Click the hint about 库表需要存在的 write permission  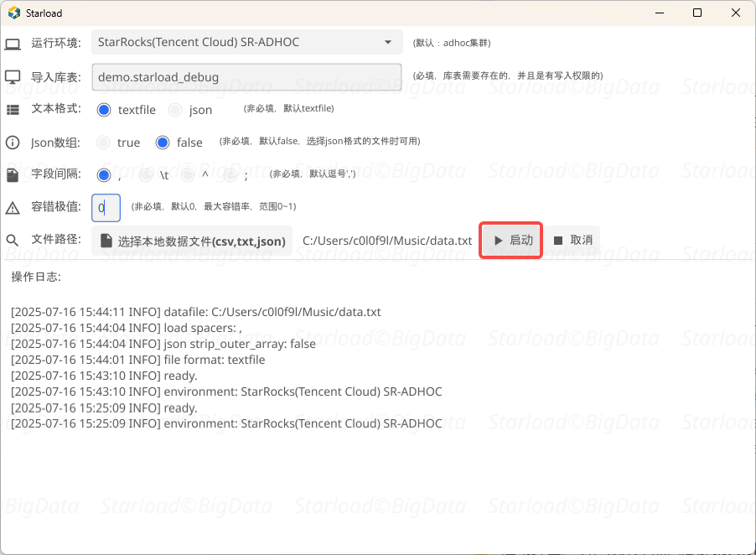[508, 75]
